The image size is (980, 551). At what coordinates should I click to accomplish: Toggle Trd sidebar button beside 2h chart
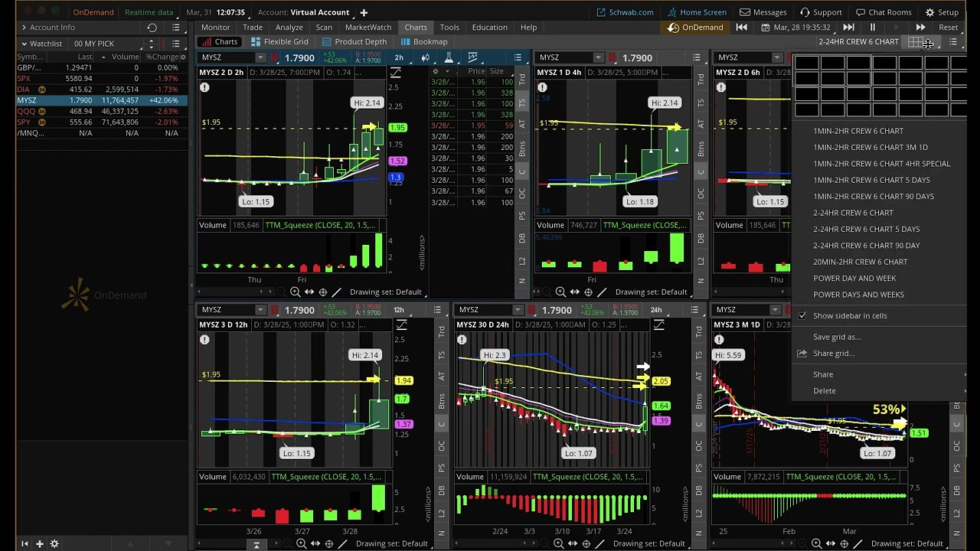coord(523,80)
